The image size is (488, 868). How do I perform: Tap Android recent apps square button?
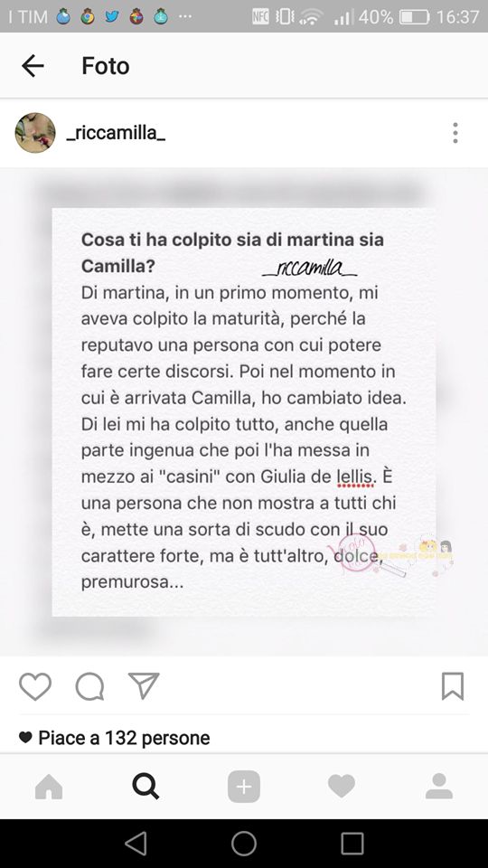352,844
